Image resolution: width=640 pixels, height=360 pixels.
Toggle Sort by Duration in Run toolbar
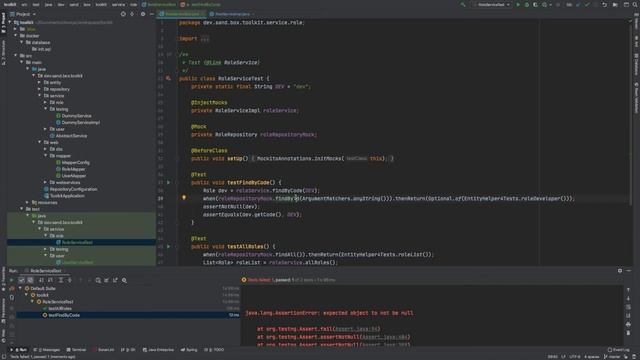tap(50, 280)
